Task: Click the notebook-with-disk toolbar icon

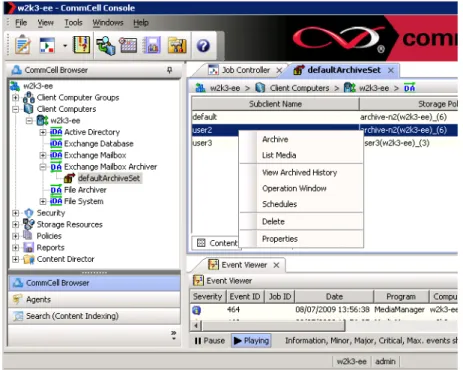Action: click(152, 45)
